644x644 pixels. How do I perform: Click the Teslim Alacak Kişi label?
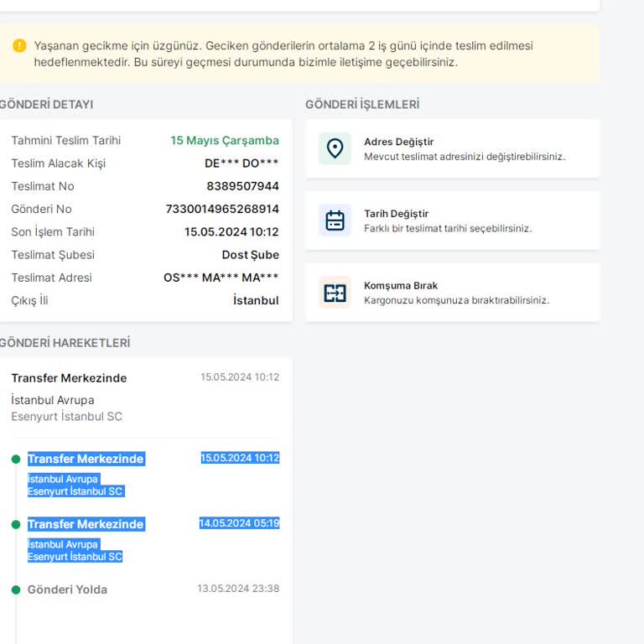click(x=59, y=164)
